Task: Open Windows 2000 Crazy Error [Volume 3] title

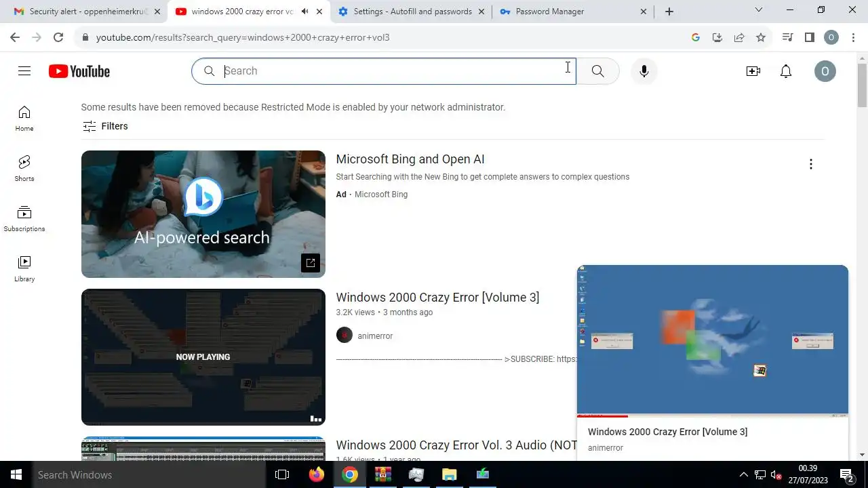Action: coord(437,298)
